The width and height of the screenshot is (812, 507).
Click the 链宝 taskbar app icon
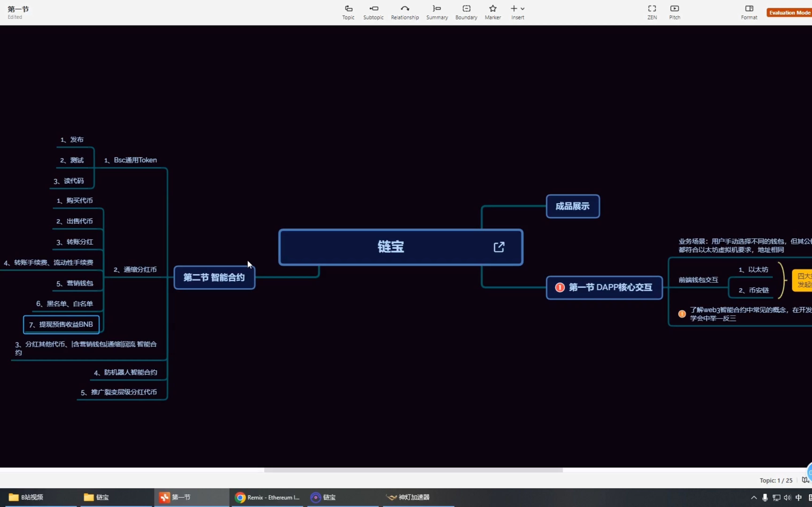pos(316,497)
